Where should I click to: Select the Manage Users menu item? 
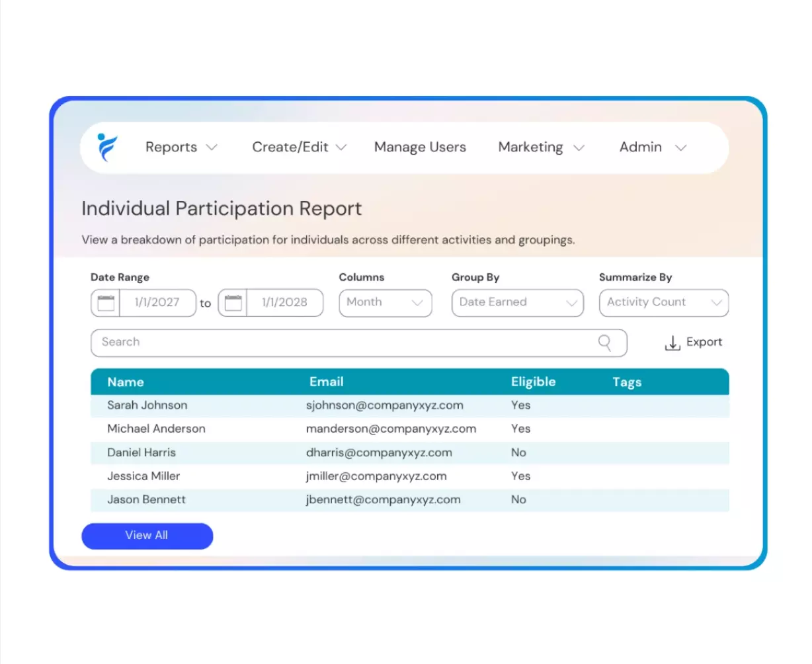pyautogui.click(x=420, y=147)
